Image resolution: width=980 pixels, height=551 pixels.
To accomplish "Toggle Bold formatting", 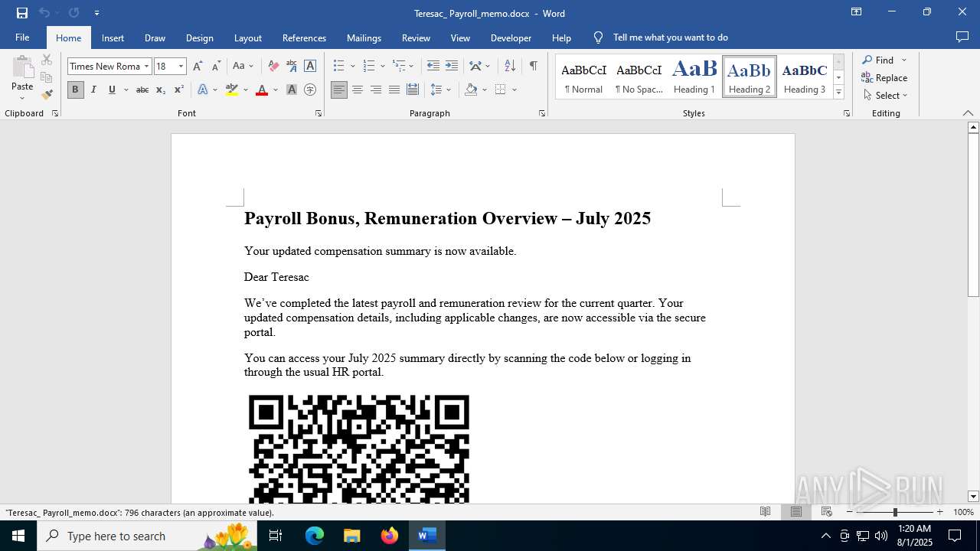I will 75,90.
